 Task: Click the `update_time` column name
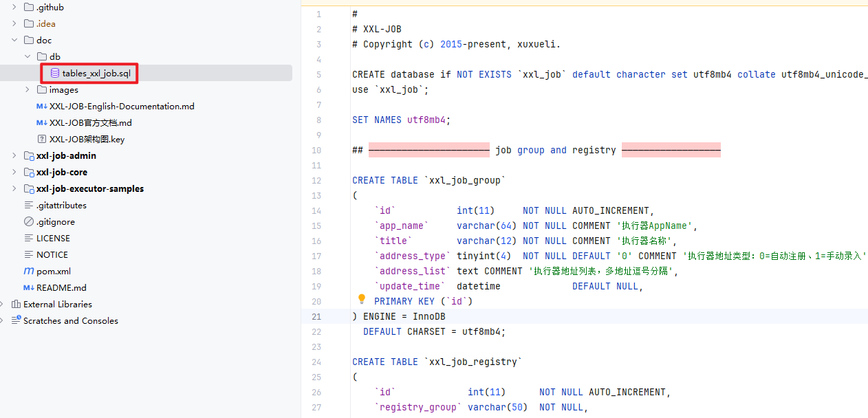[410, 286]
